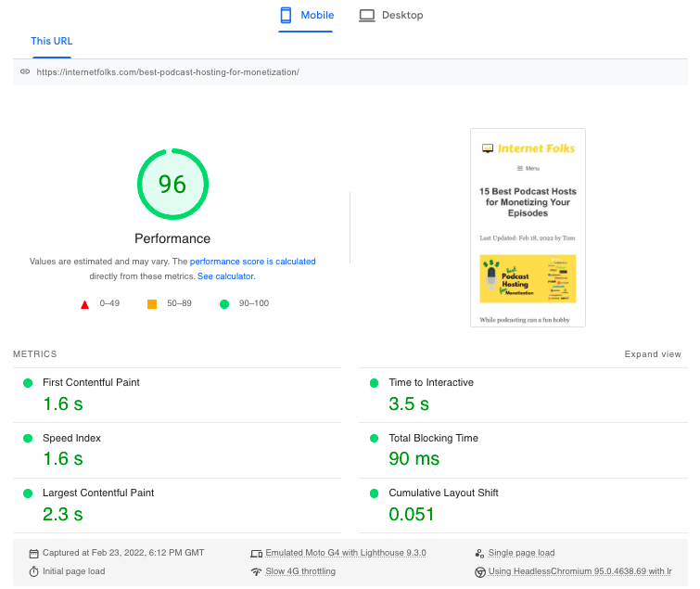Open the See calculator link

coord(225,276)
